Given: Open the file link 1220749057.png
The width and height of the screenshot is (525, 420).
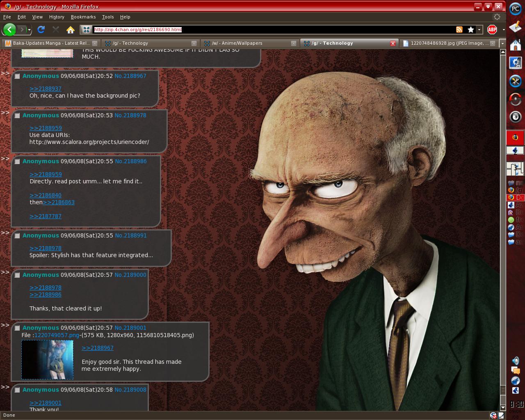Looking at the screenshot, I should click(57, 335).
